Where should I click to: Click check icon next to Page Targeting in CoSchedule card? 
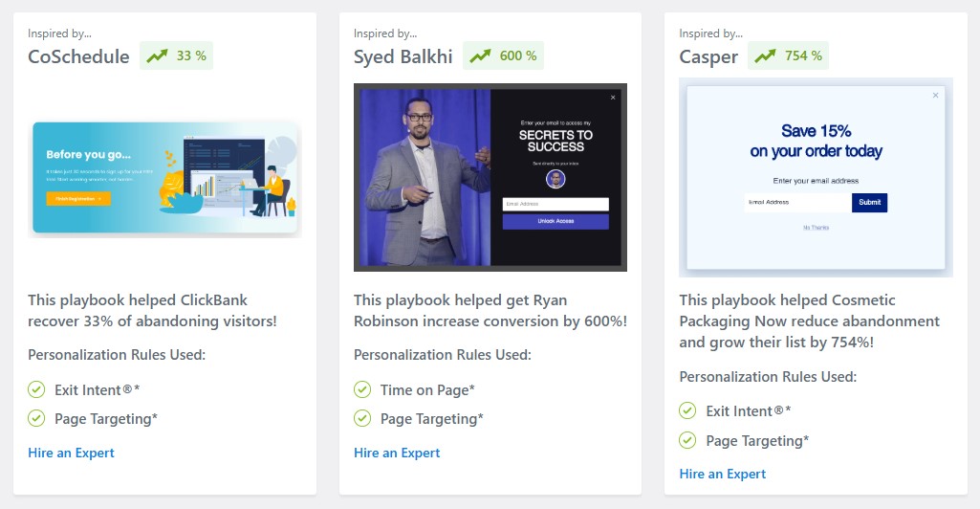(x=36, y=418)
